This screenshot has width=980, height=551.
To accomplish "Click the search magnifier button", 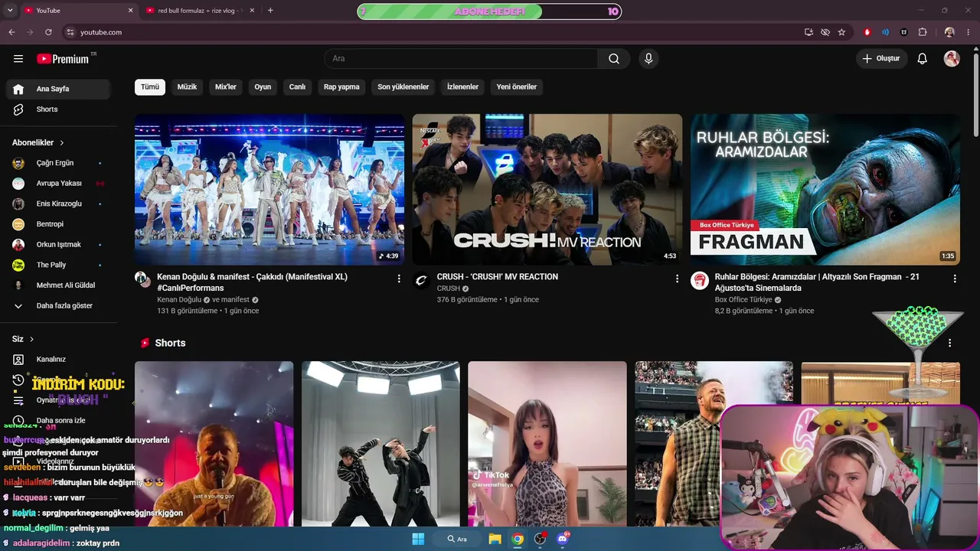I will (614, 59).
